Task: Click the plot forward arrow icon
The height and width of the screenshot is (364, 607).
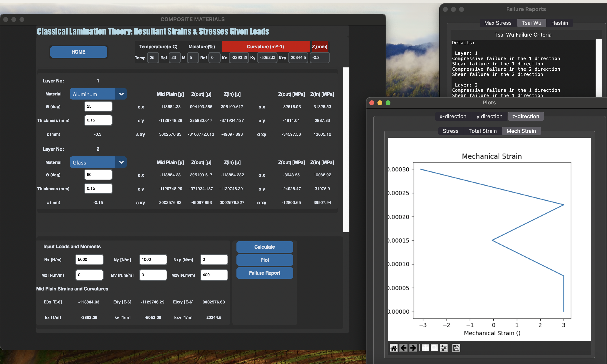Action: click(413, 348)
